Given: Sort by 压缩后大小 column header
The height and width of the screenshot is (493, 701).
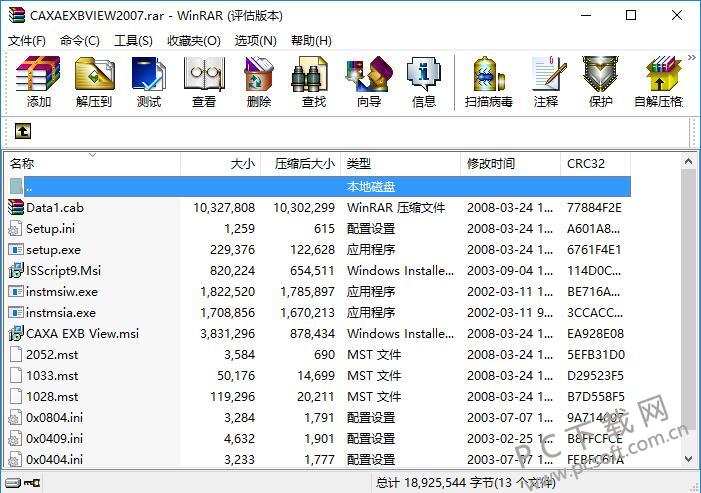Looking at the screenshot, I should pyautogui.click(x=300, y=164).
